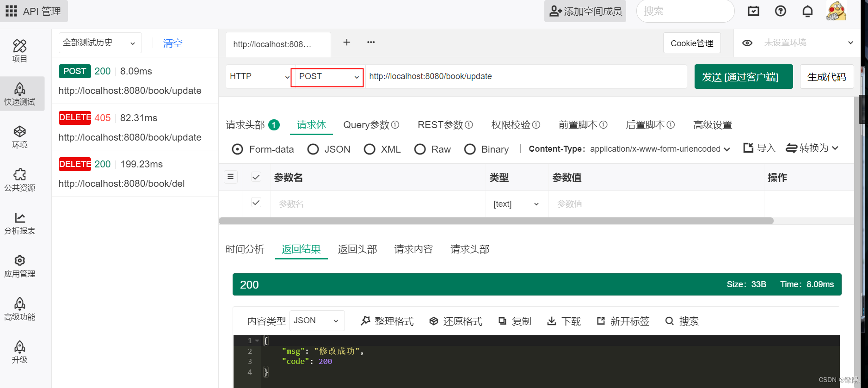Open the 环境 sidebar icon

(19, 132)
